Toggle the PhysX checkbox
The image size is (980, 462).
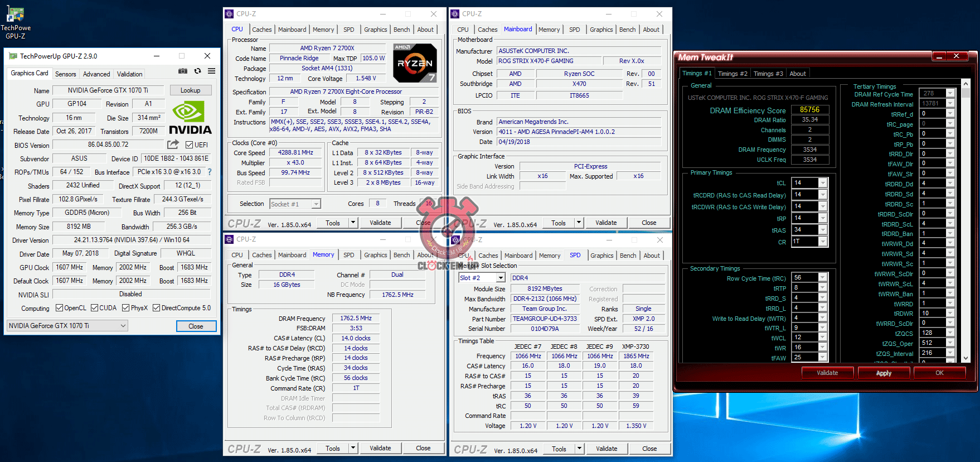126,308
